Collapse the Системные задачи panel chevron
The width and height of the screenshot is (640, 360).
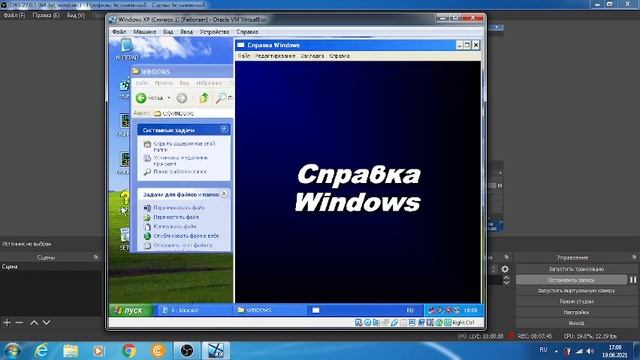(224, 129)
